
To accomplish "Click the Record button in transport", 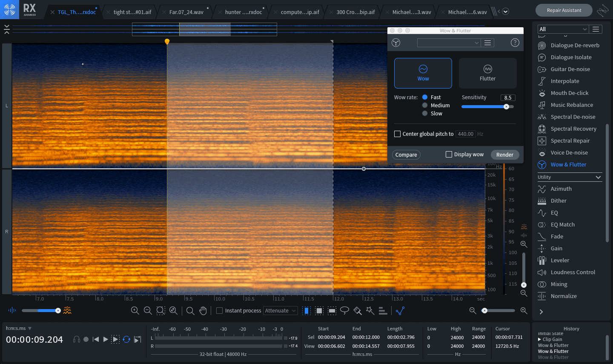I will [x=86, y=339].
